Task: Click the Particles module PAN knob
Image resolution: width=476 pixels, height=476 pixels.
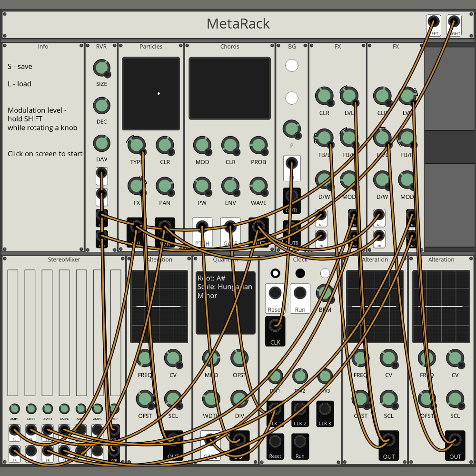Action: coord(164,186)
